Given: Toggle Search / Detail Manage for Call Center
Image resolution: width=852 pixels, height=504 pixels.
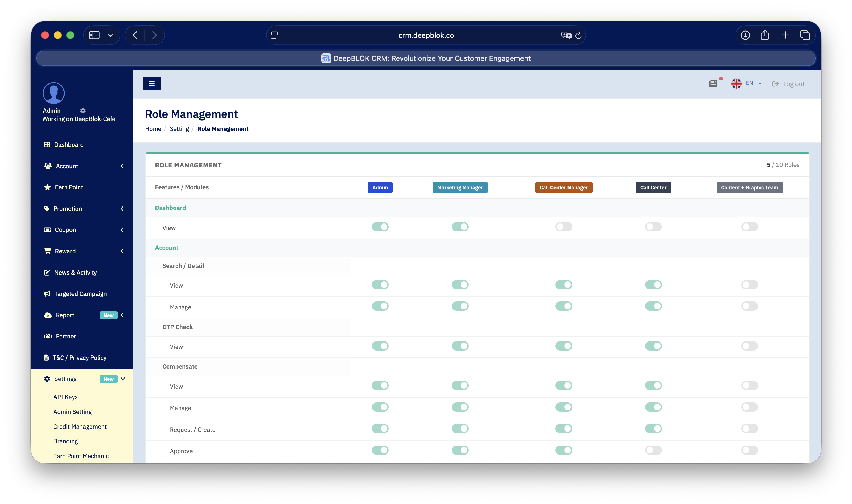Looking at the screenshot, I should 653,306.
